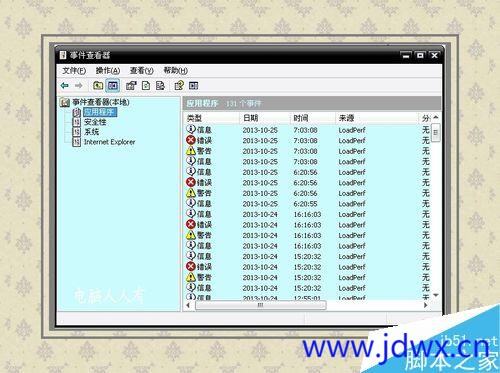The width and height of the screenshot is (500, 373).
Task: Sort events by 日期 column header
Action: pos(265,118)
